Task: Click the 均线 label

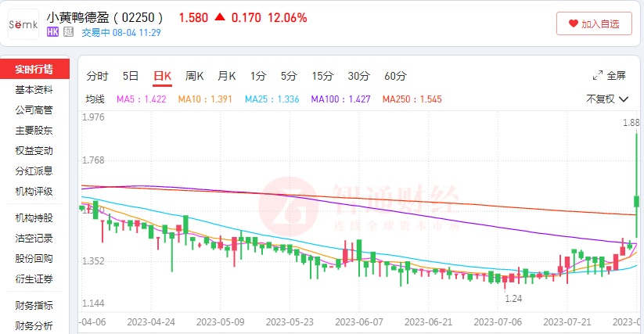Action: click(x=95, y=99)
